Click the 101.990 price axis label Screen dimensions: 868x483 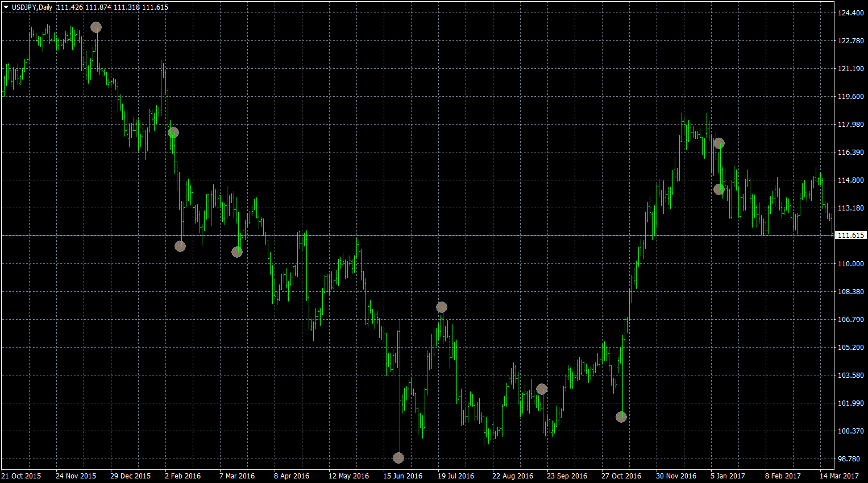(851, 403)
